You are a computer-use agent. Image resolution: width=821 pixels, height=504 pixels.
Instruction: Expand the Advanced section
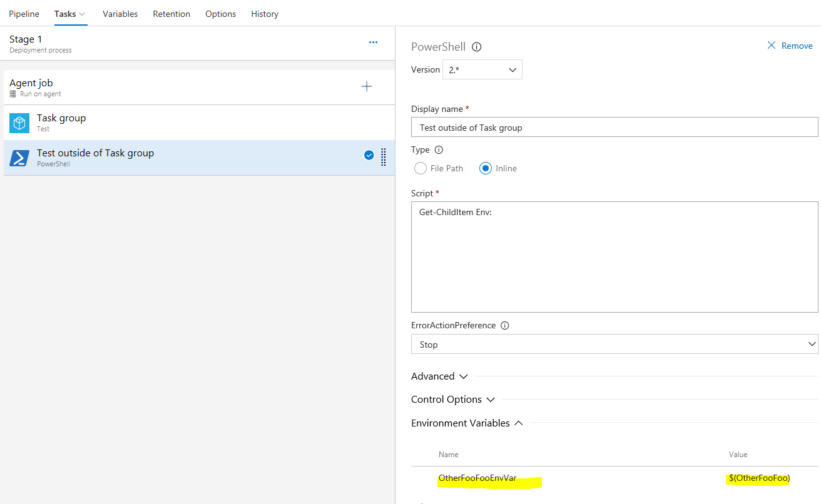click(440, 376)
